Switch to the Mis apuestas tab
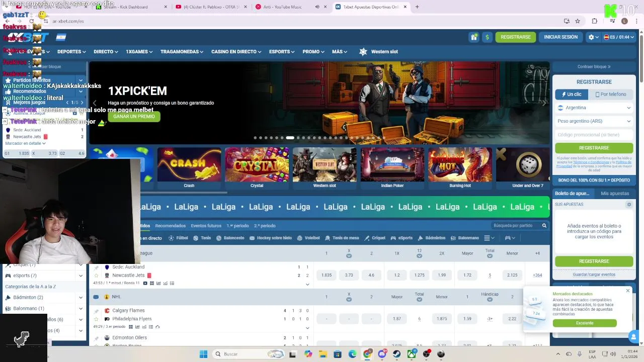Screen dimensions: 644x362 coord(615,194)
